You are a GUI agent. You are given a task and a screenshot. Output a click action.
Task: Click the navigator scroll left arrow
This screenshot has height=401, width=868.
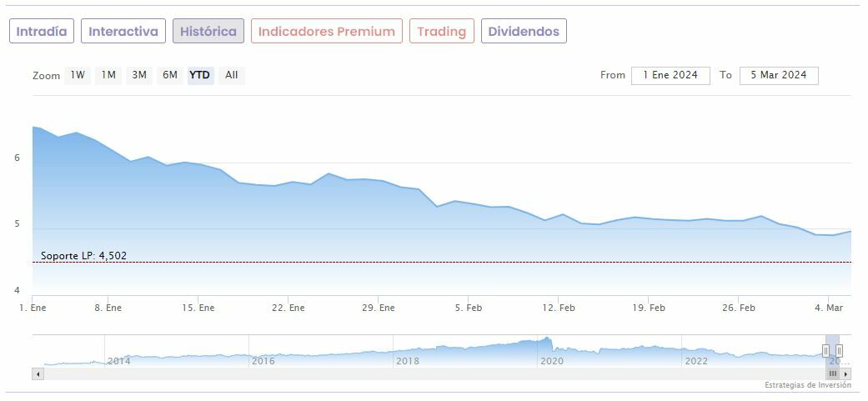coord(38,374)
